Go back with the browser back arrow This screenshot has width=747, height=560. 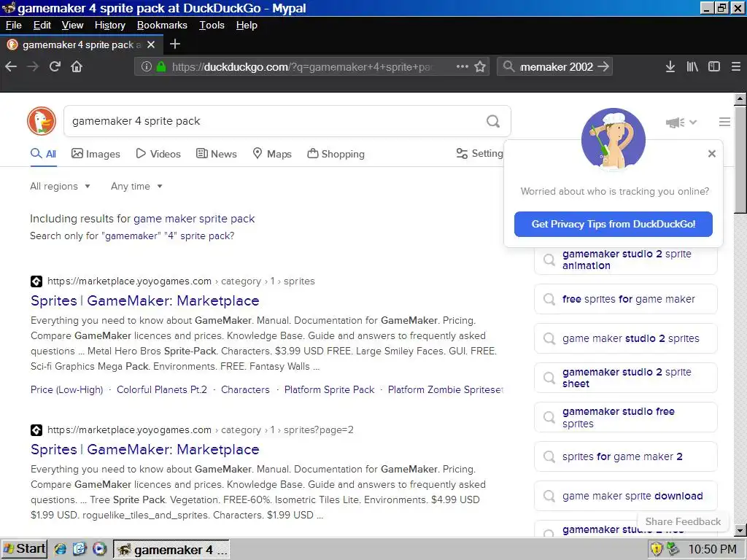pyautogui.click(x=11, y=66)
